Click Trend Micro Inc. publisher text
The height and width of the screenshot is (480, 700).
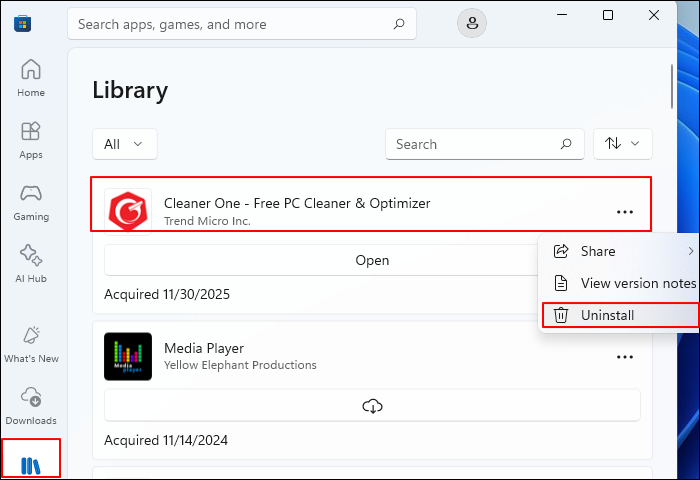pos(207,221)
